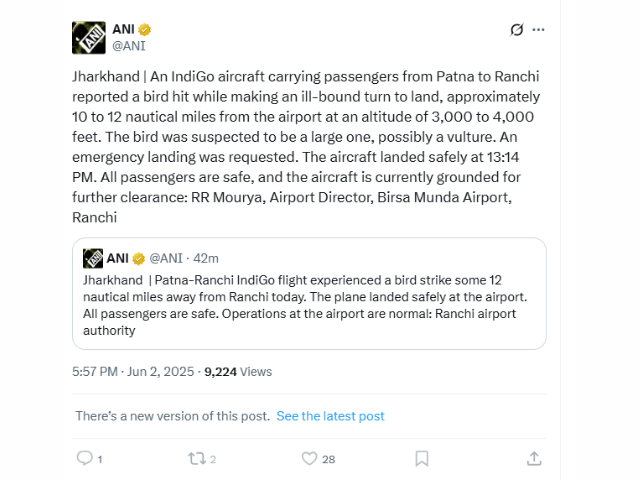Screen dimensions: 640x480
Task: Open the @ANI handle under the name
Action: coord(130,46)
